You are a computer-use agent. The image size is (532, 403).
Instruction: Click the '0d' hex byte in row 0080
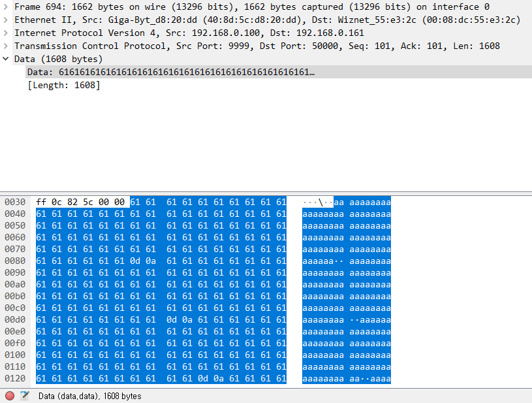[135, 261]
